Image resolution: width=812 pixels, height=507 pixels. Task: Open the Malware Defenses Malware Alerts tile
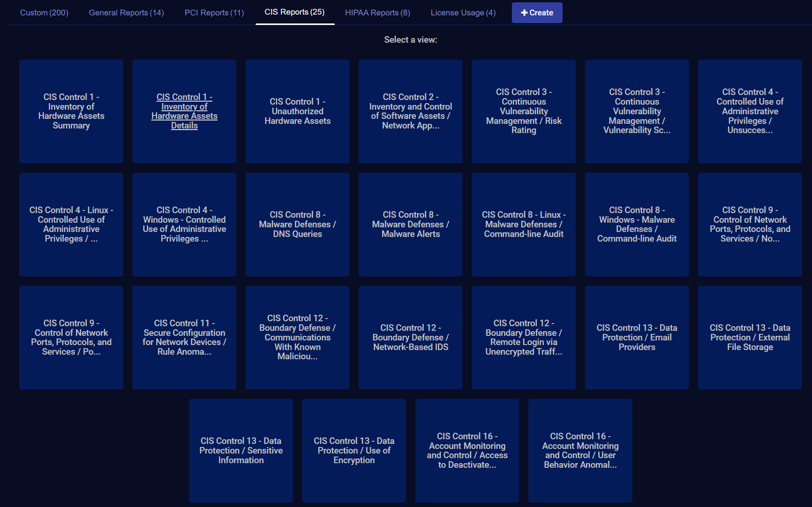point(411,224)
